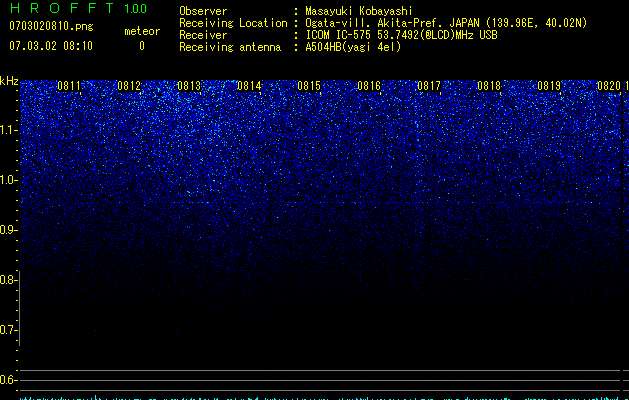Click the 1.0 kHz axis label

[8, 180]
